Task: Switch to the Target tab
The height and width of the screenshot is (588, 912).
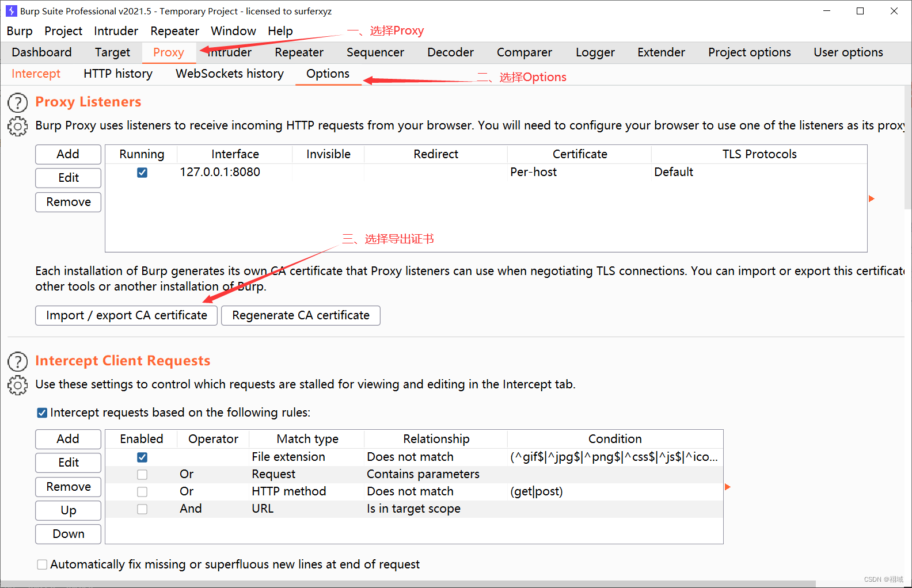Action: 113,52
